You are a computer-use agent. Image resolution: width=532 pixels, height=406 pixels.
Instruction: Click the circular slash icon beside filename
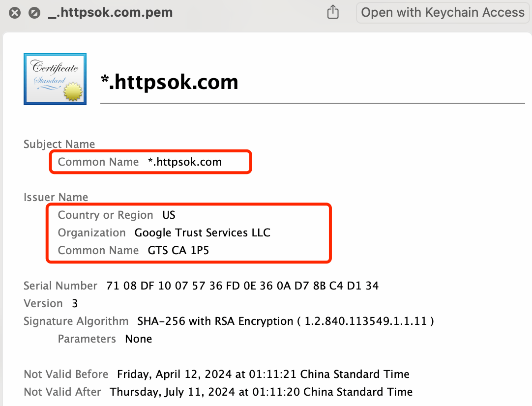point(34,13)
